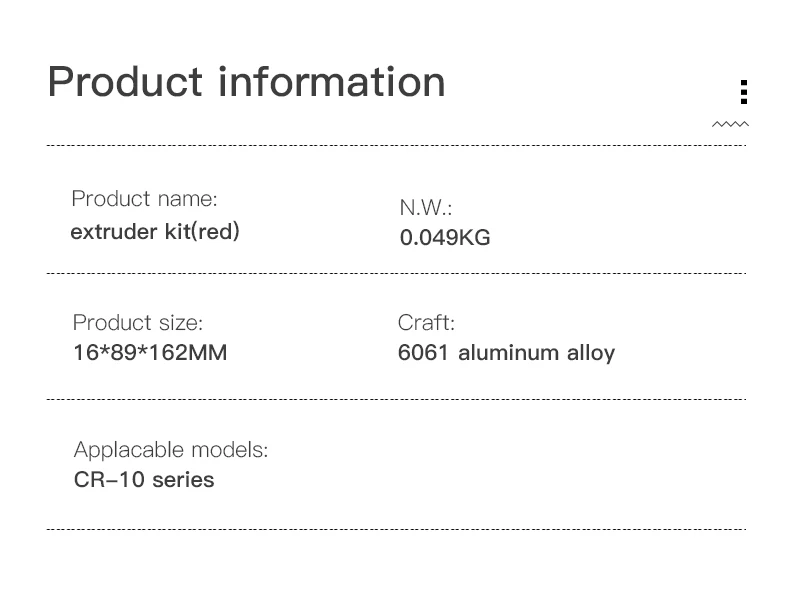Click the bottom dashed divider below CR-10 series
The image size is (790, 594).
coord(396,529)
